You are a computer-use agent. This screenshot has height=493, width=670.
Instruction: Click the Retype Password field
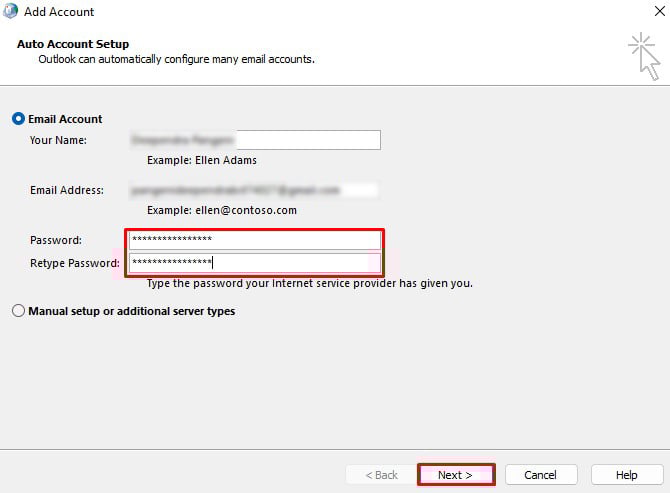click(255, 263)
